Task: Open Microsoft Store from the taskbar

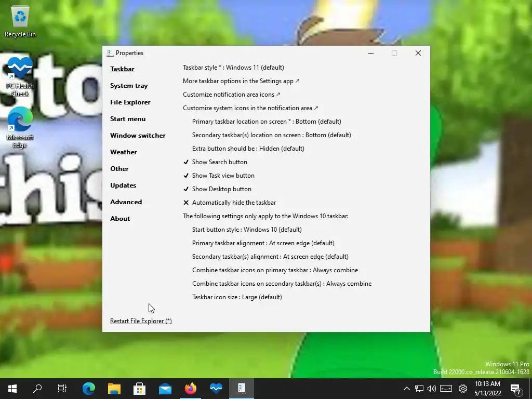Action: click(x=139, y=389)
